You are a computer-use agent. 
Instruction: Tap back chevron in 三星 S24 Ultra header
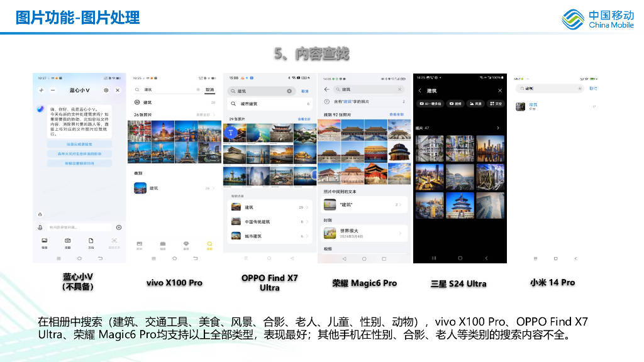coord(419,90)
